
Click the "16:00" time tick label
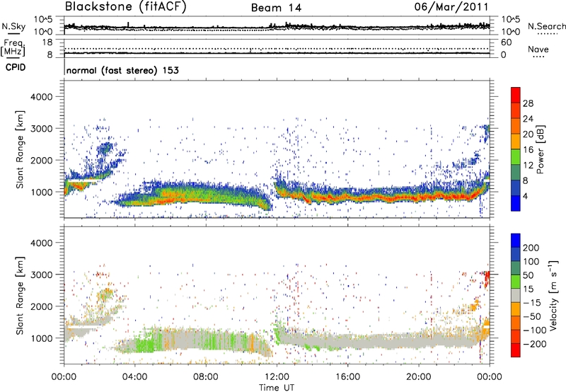pos(347,377)
